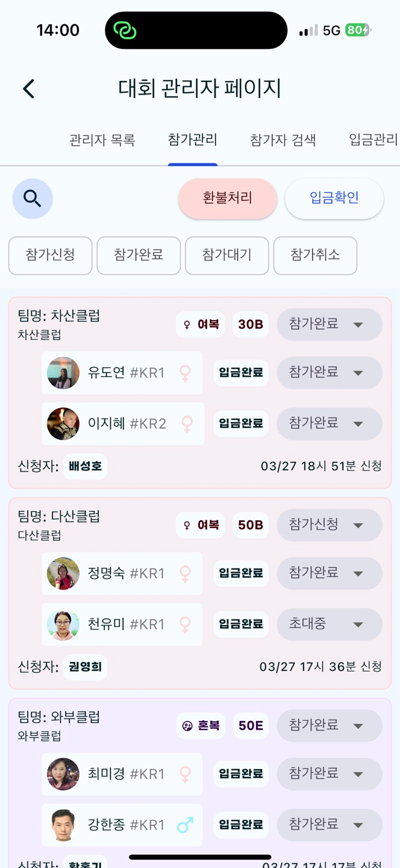Tap the 50B division badge on 다산클럽
This screenshot has height=868, width=400.
click(251, 525)
